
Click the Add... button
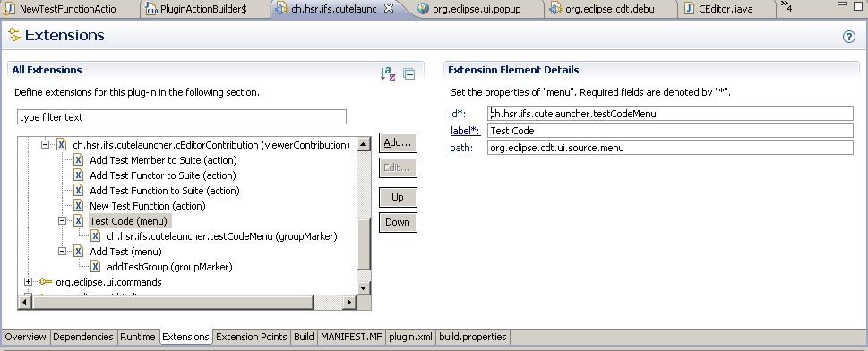[x=398, y=143]
